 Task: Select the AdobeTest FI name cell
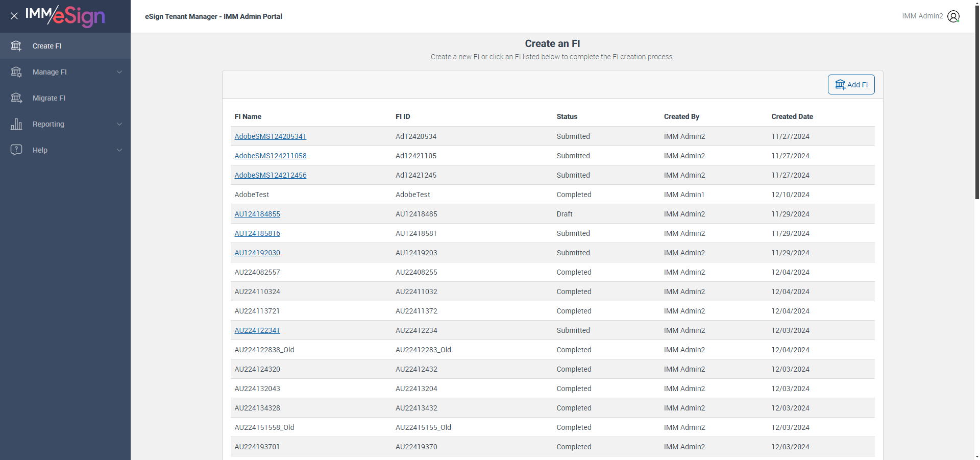pos(252,195)
